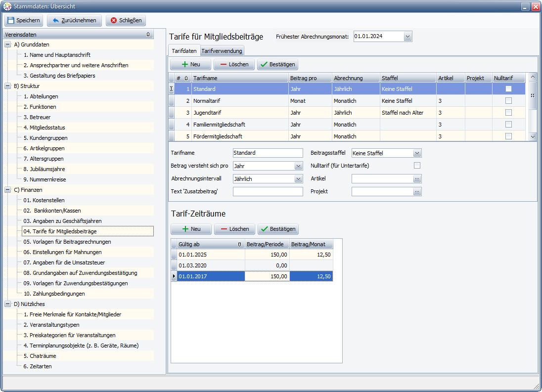542x392 pixels.
Task: Click the tariff table scroll-down arrow
Action: tap(533, 137)
